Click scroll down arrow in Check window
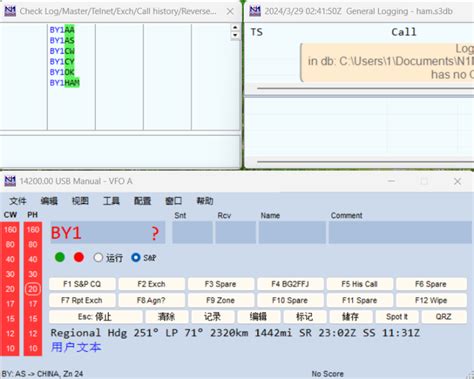This screenshot has height=379, width=474. coord(235,35)
